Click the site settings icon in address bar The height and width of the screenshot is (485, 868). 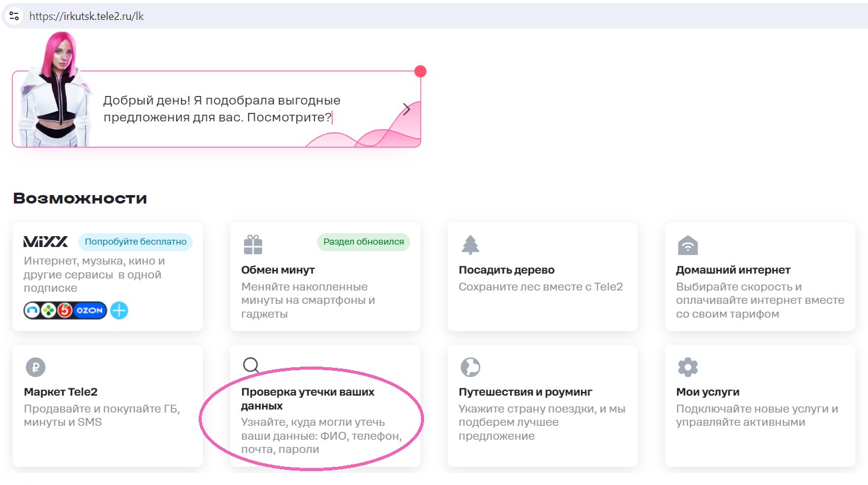(14, 16)
